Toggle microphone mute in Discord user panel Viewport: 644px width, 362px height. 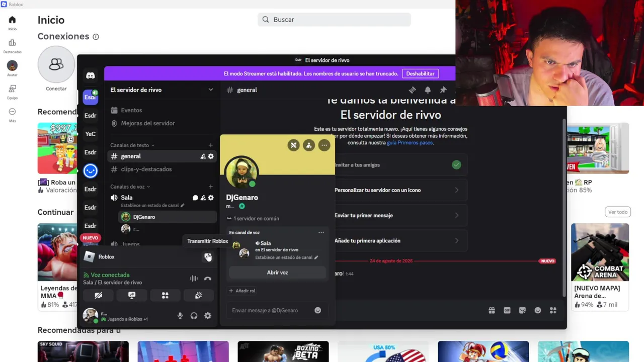[180, 316]
